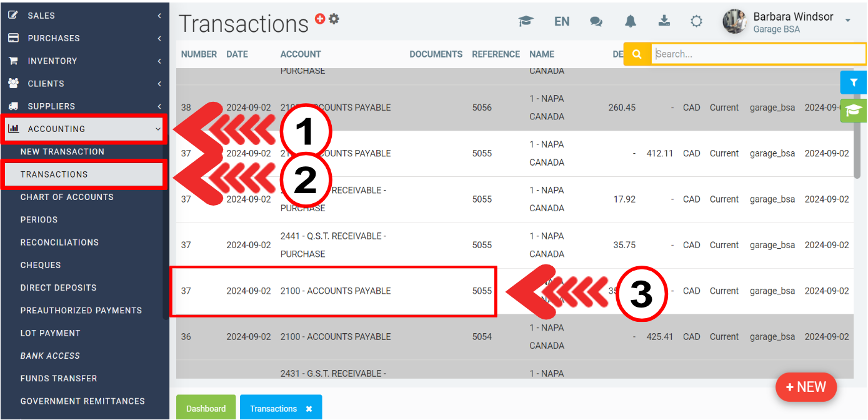Image resolution: width=868 pixels, height=420 pixels.
Task: Open the gear settings icon beside Transactions title
Action: coord(334,19)
